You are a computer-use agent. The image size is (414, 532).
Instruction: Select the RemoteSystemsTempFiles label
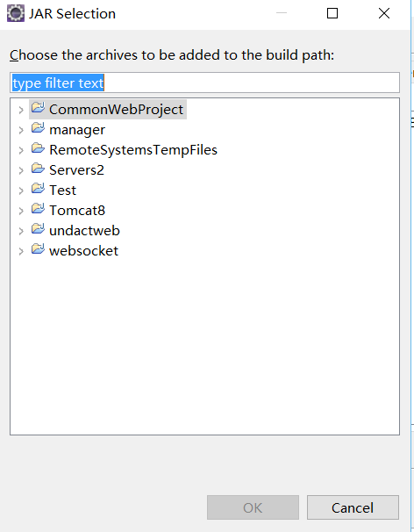[133, 150]
